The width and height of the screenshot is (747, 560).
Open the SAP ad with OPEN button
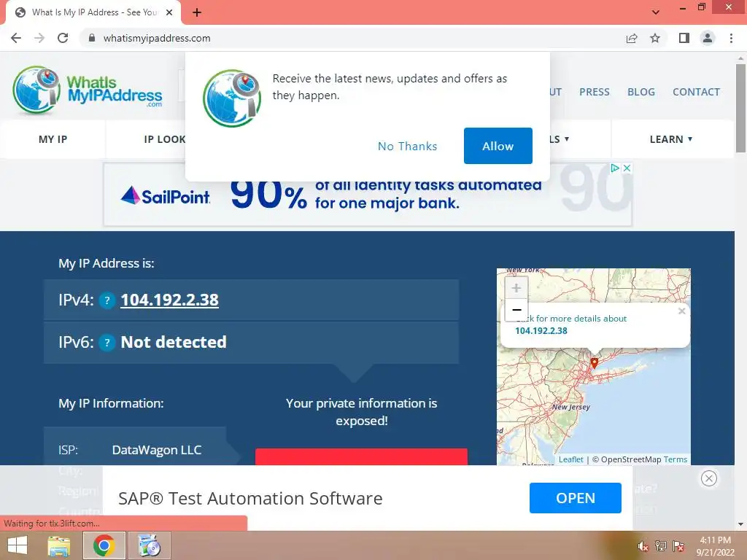pyautogui.click(x=575, y=498)
